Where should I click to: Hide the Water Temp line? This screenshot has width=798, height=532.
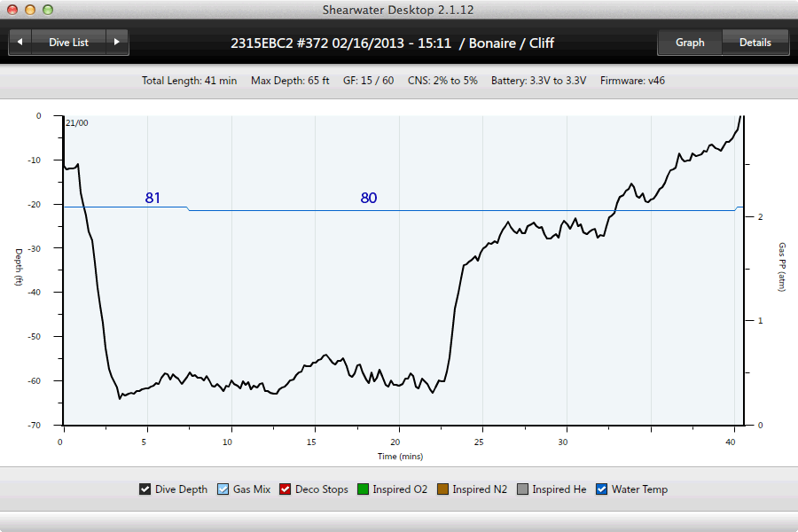tap(602, 489)
